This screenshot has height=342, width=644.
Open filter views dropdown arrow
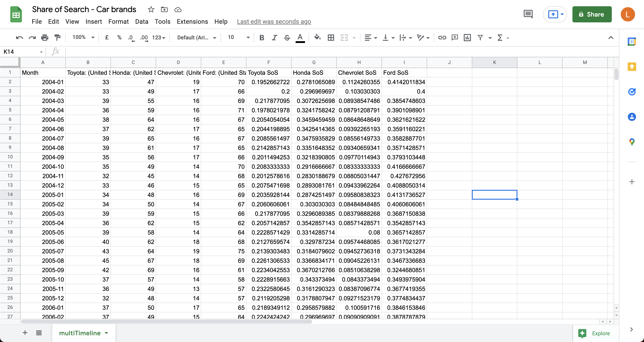[490, 38]
